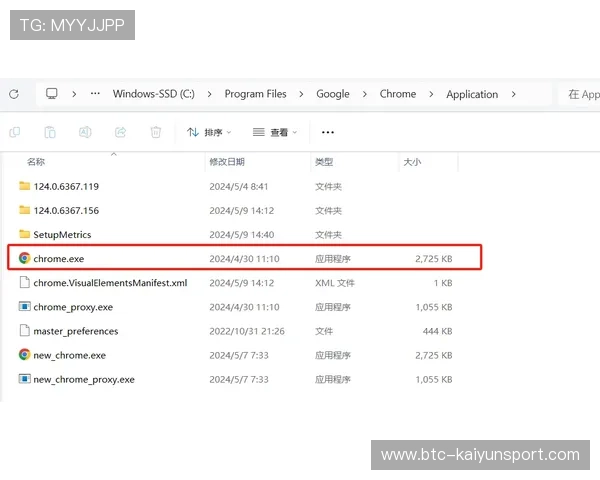Screen dimensions: 600x480
Task: Select the master_preferences file name
Action: click(76, 331)
